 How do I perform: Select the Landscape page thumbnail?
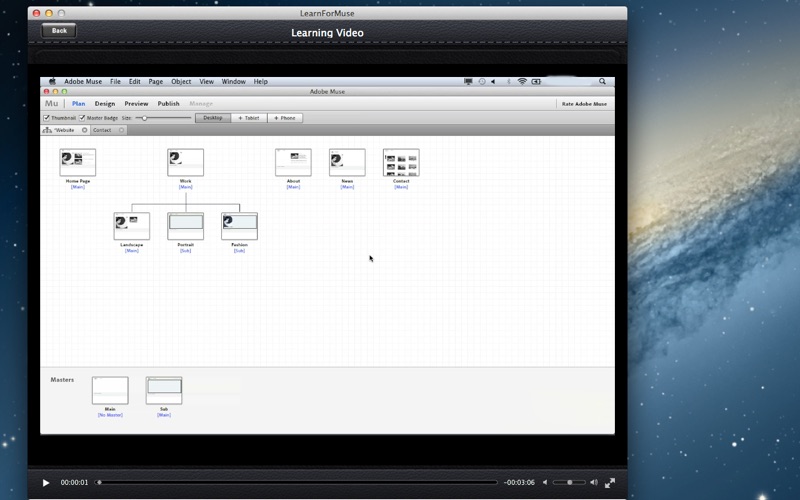click(132, 226)
